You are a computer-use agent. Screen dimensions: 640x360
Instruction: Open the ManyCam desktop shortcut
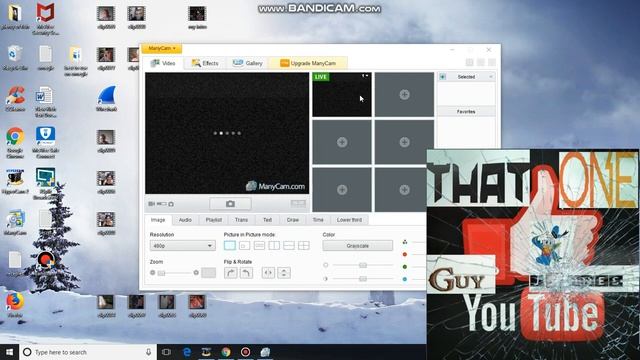click(15, 222)
